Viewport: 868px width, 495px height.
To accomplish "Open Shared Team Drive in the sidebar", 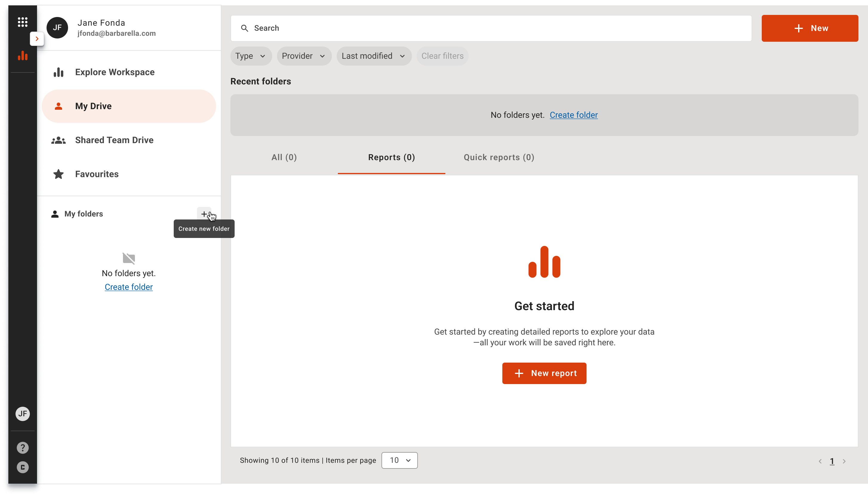I will pyautogui.click(x=114, y=140).
